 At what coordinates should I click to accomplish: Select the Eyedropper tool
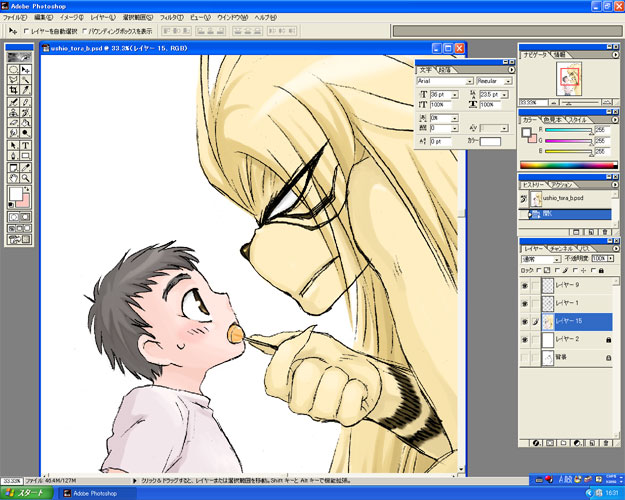tap(25, 167)
